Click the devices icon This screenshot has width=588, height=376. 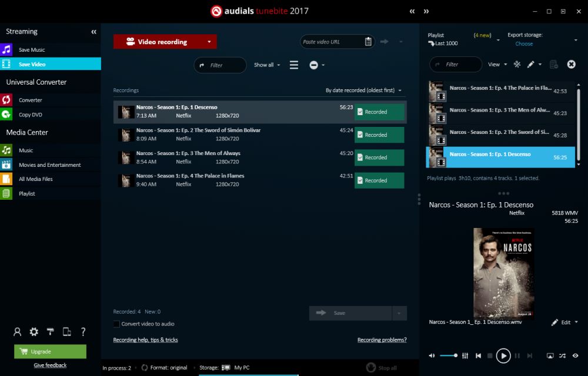pyautogui.click(x=67, y=332)
